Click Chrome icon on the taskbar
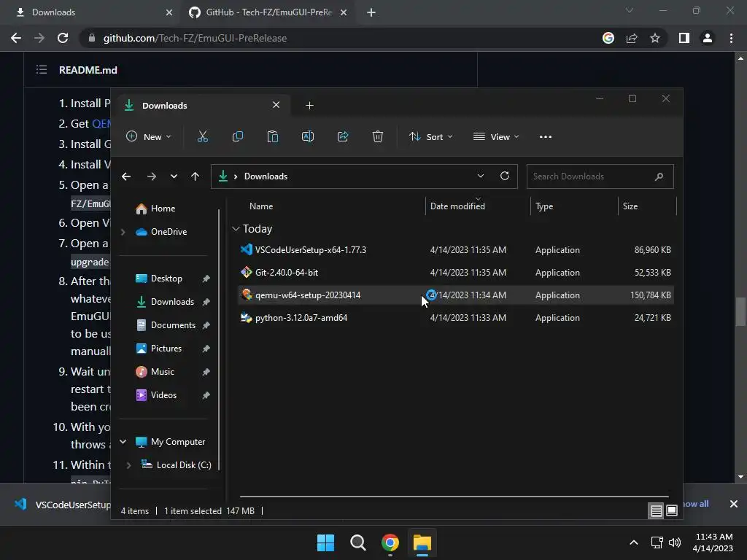747x560 pixels. click(x=390, y=542)
